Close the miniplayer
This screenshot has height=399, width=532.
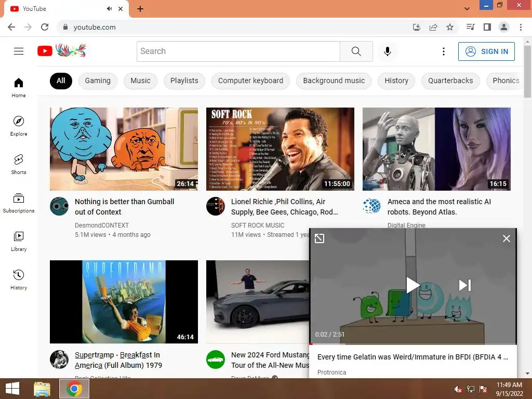[506, 238]
